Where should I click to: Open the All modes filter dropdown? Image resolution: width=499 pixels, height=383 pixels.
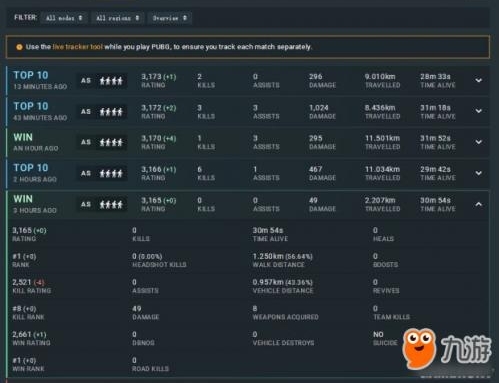coord(64,18)
